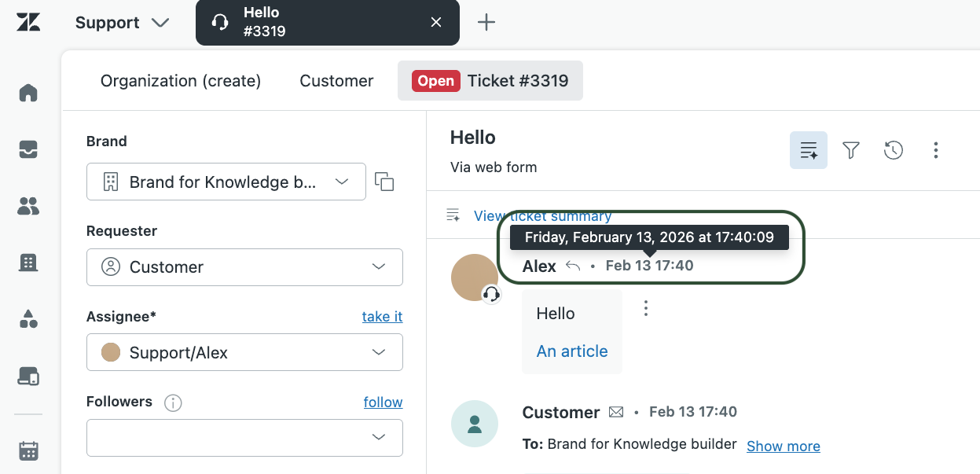Add a new ticket tab with the plus button
Viewport: 980px width, 474px height.
[486, 22]
